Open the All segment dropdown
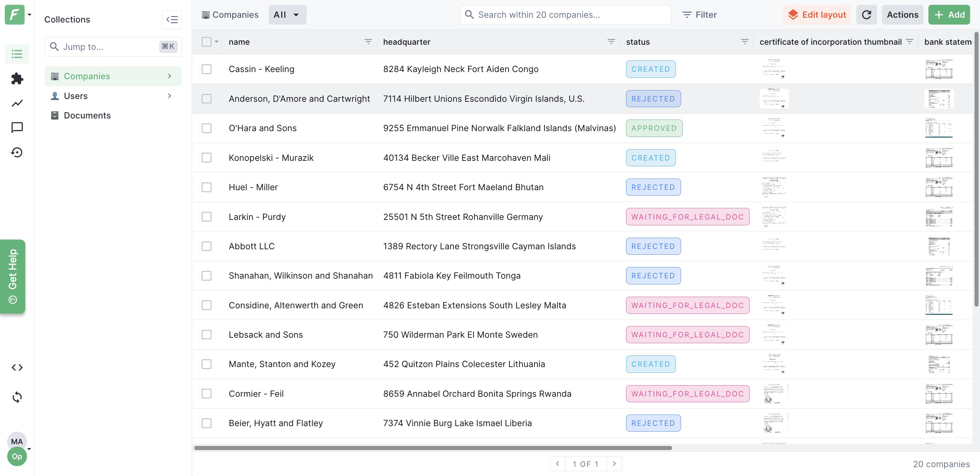980x476 pixels. pyautogui.click(x=287, y=15)
